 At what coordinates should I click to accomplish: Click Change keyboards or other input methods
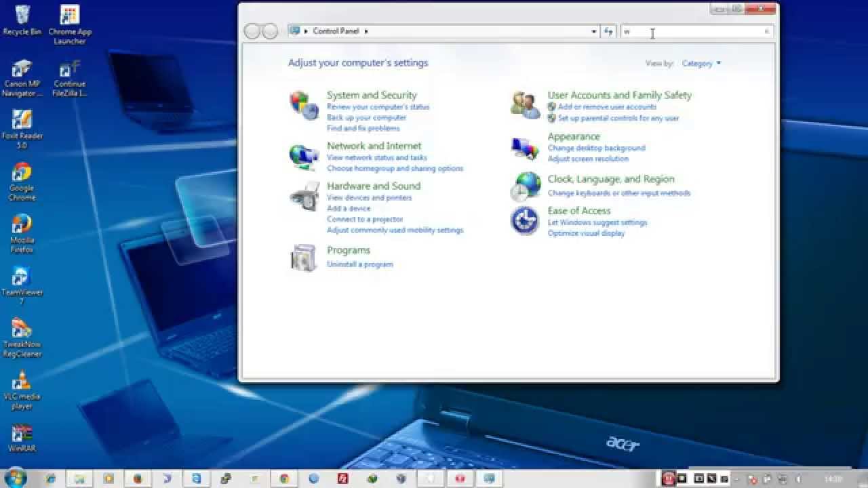point(618,193)
